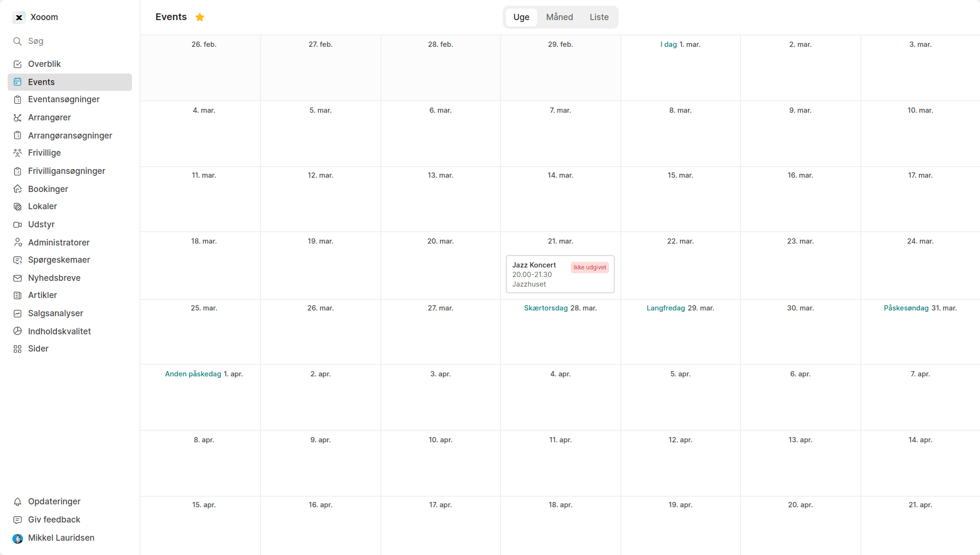
Task: Click the Opdateringer bell icon
Action: point(18,502)
